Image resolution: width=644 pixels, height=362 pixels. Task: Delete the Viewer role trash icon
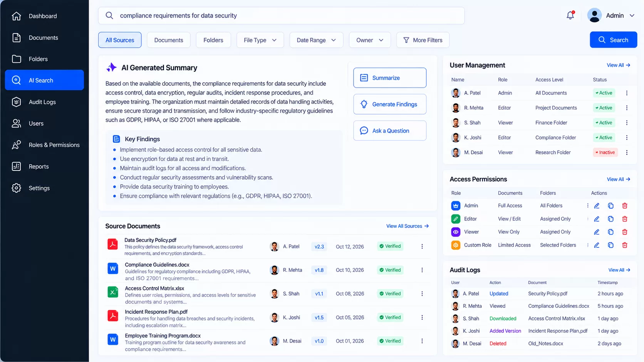click(x=625, y=232)
